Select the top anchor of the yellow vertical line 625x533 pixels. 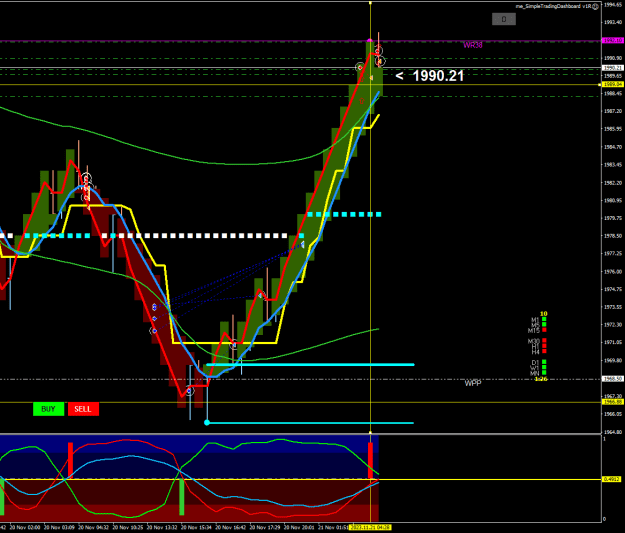point(370,3)
